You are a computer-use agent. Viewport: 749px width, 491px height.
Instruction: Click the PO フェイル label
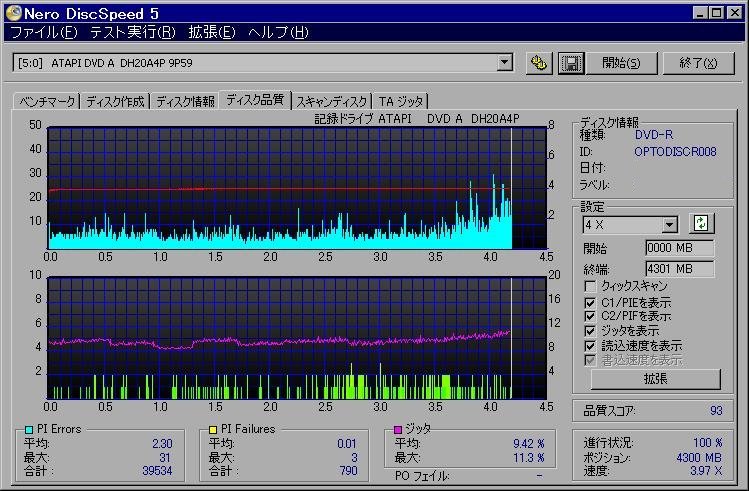(422, 476)
